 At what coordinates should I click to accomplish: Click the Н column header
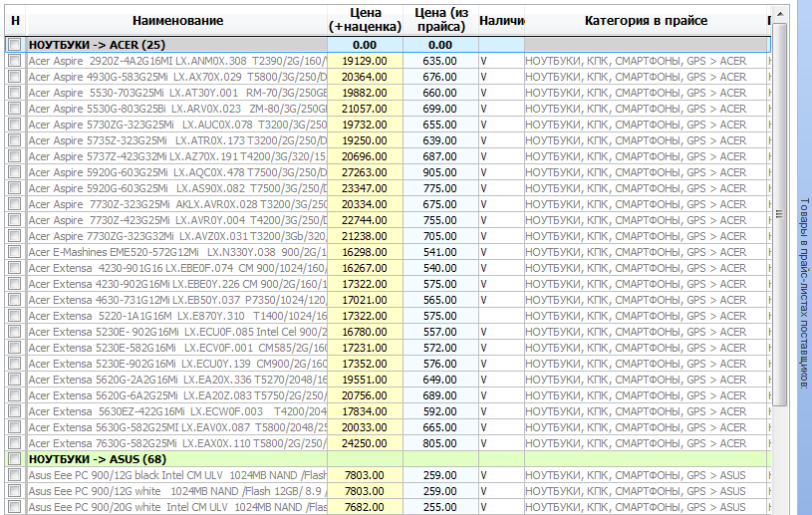(16, 21)
